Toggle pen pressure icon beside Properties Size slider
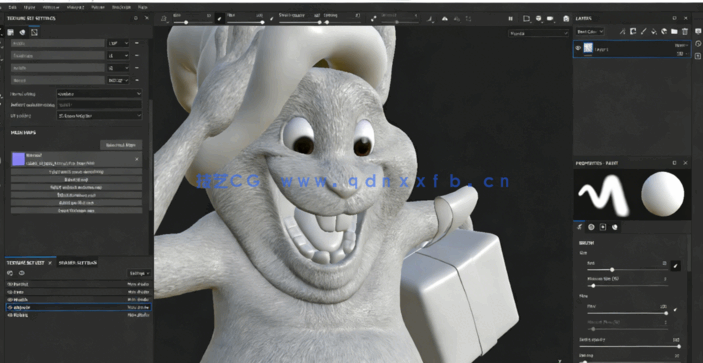 click(x=676, y=266)
